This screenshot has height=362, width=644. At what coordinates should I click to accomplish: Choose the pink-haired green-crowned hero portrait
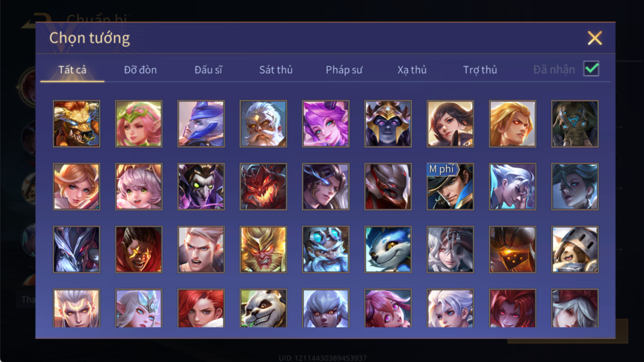tap(139, 124)
